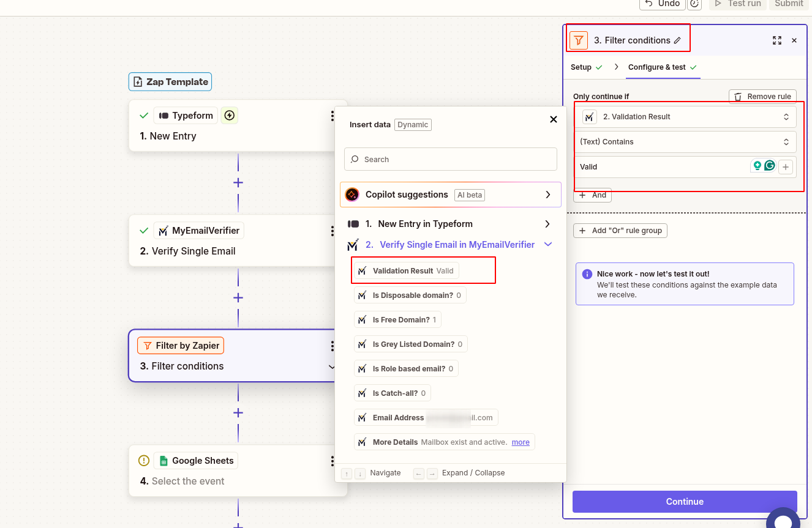The width and height of the screenshot is (812, 528).
Task: Click the history icon next to Undo
Action: pyautogui.click(x=695, y=4)
